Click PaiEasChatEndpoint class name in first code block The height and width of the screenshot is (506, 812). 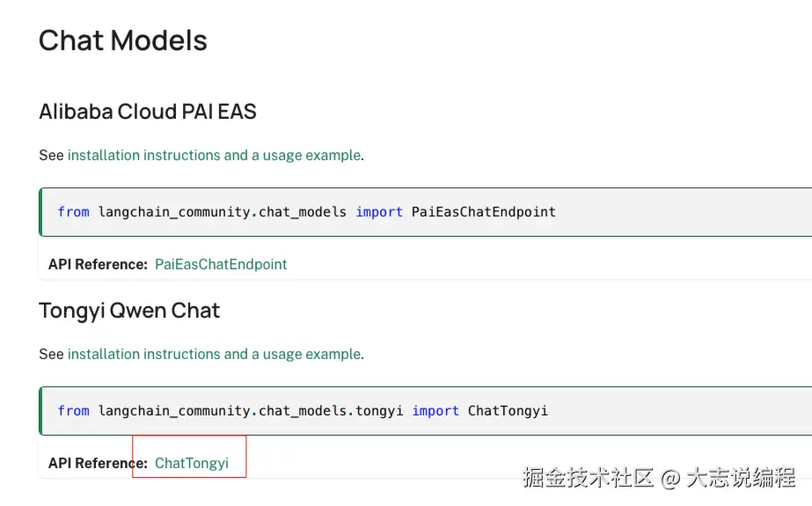[483, 212]
